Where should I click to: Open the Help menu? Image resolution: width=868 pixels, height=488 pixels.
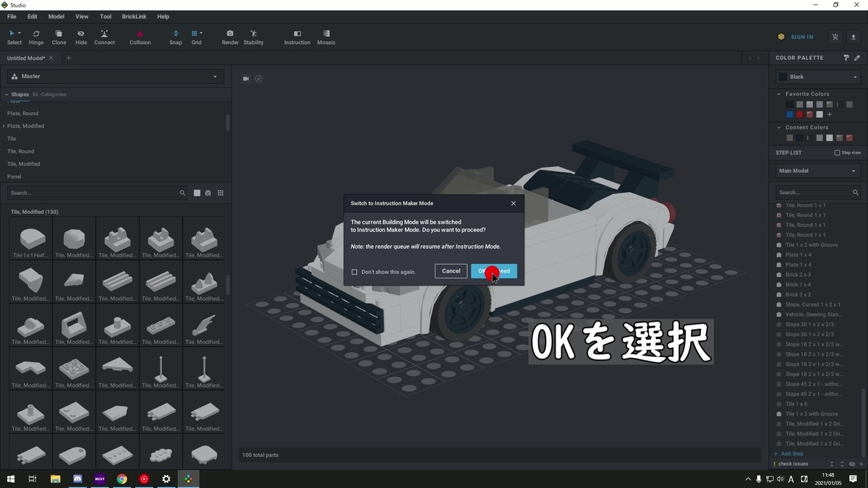[163, 16]
